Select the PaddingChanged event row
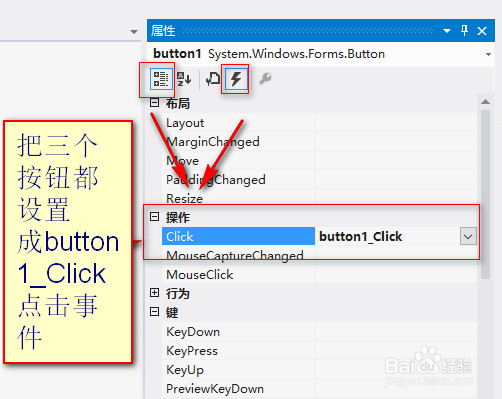The height and width of the screenshot is (399, 502). click(319, 180)
